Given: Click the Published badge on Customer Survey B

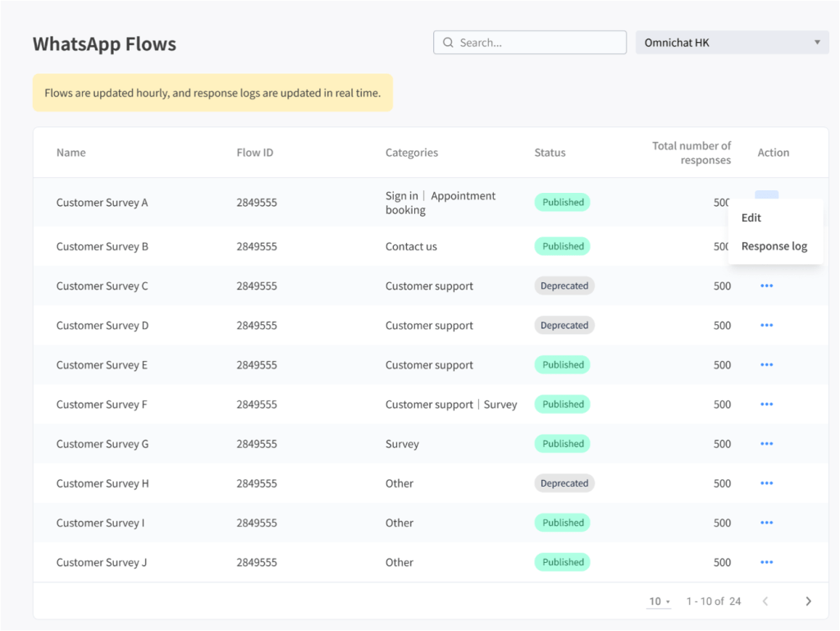Looking at the screenshot, I should coord(562,245).
